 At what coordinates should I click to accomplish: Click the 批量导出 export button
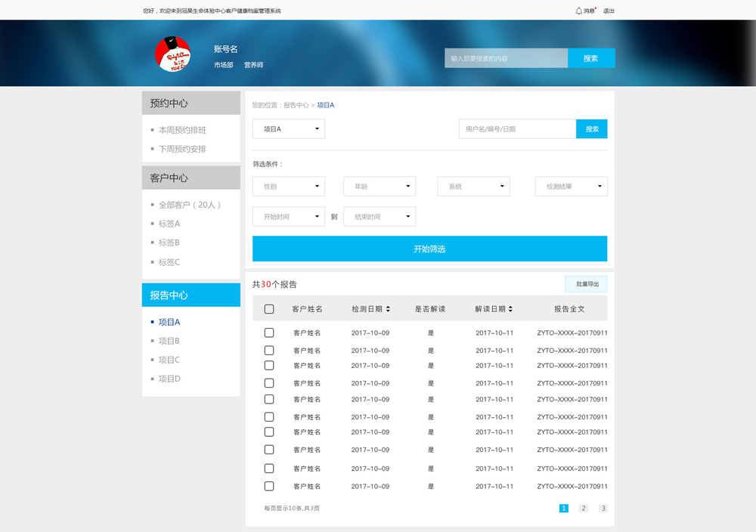pyautogui.click(x=587, y=284)
